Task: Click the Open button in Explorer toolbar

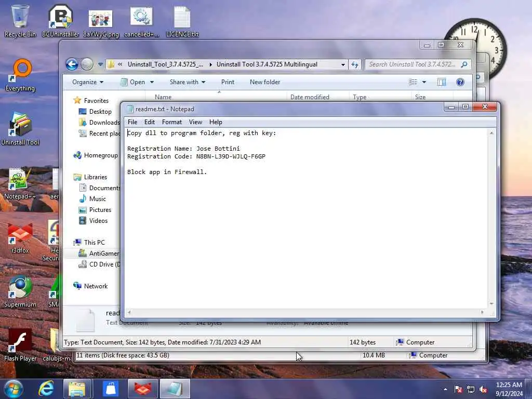Action: [x=133, y=82]
